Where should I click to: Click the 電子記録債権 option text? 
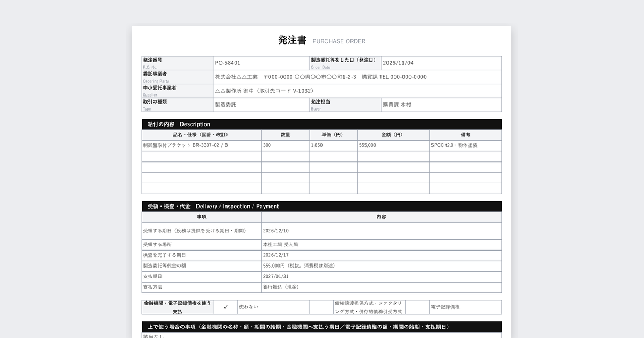point(445,307)
